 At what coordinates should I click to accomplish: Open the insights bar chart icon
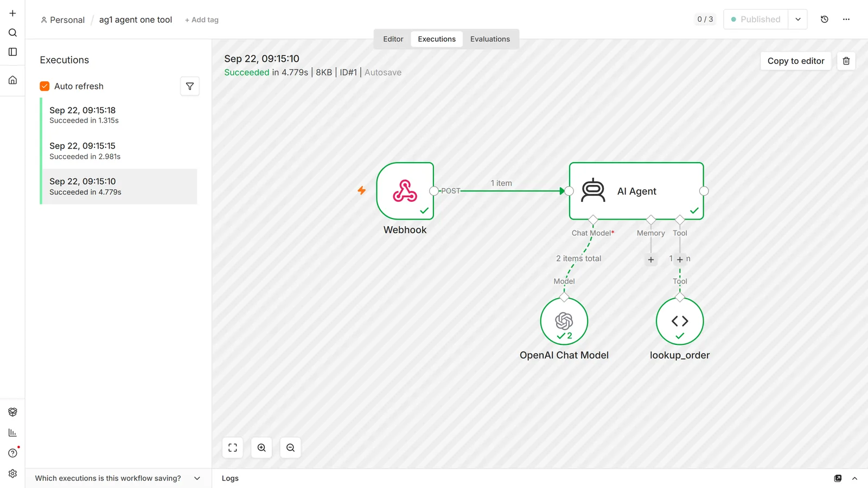pos(12,433)
